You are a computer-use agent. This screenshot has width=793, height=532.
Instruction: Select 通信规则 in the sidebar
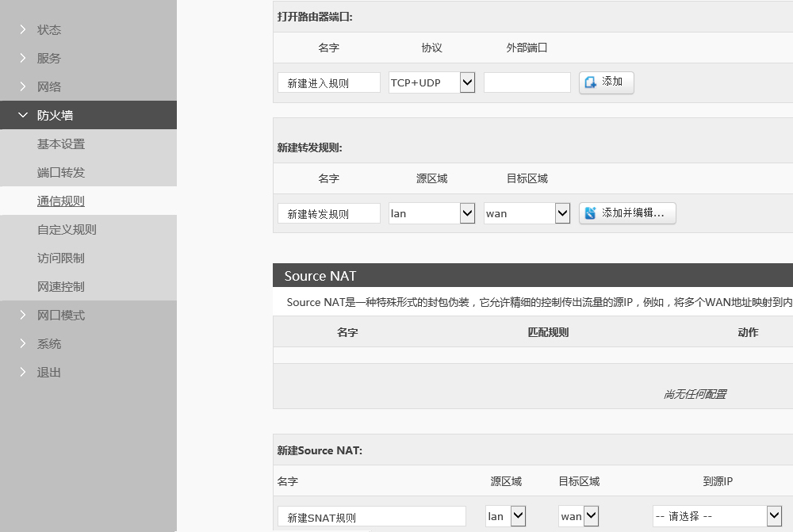coord(61,201)
